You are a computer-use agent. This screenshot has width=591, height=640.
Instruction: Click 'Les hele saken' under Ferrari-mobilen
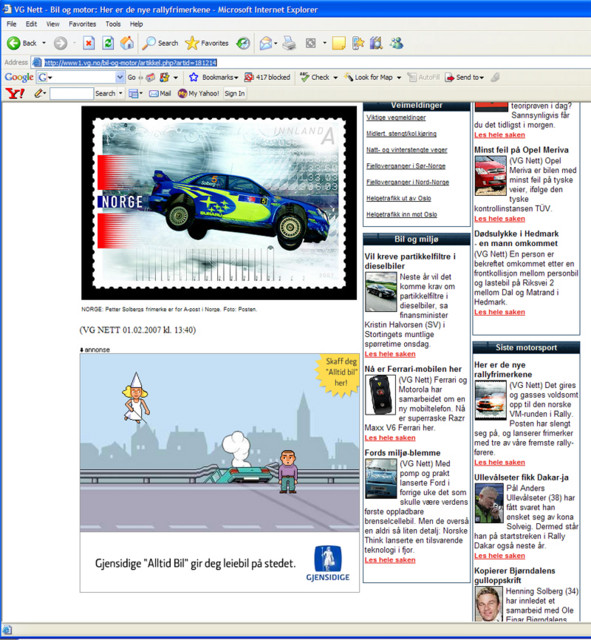tap(390, 438)
